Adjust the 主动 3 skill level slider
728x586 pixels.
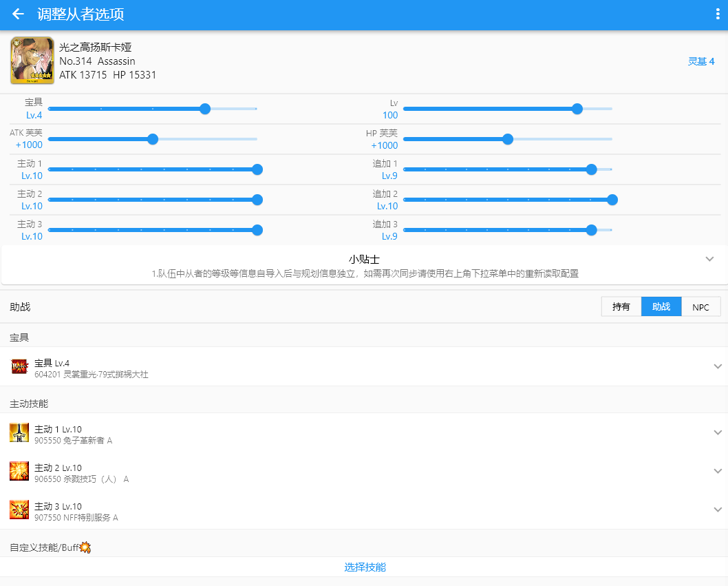click(x=155, y=230)
